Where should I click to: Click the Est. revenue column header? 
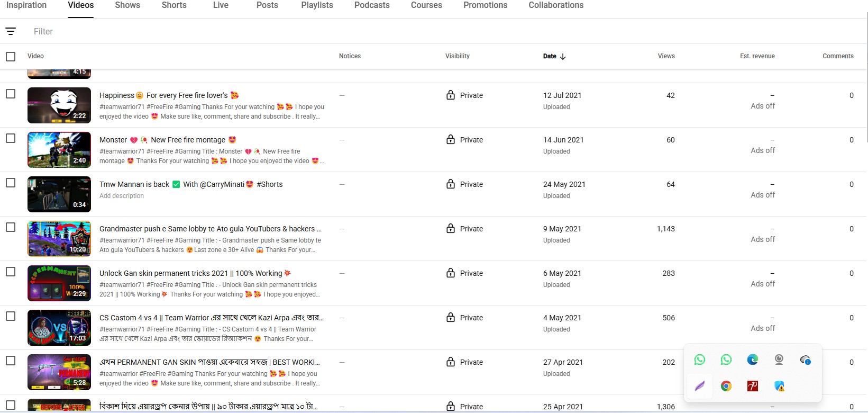pos(757,56)
